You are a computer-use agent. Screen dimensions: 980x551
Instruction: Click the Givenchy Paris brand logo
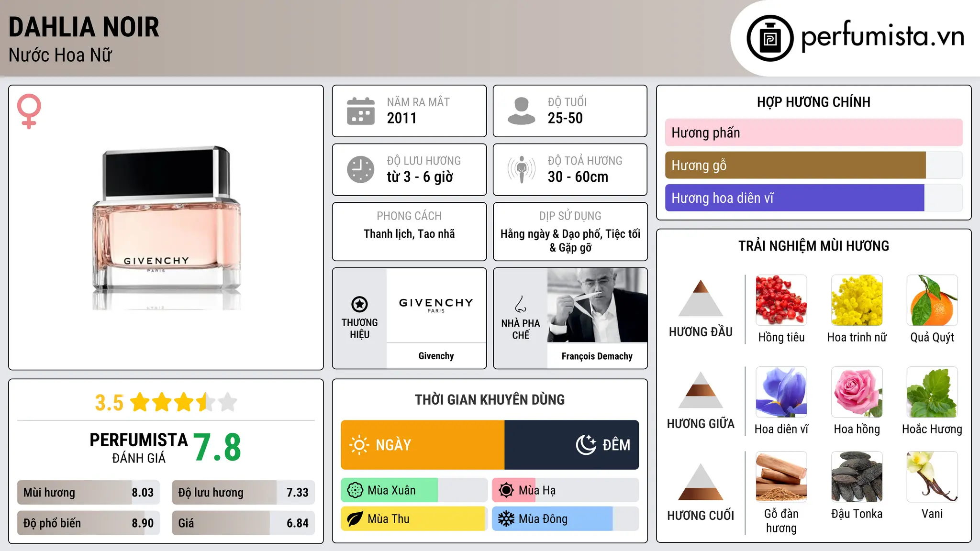(436, 305)
